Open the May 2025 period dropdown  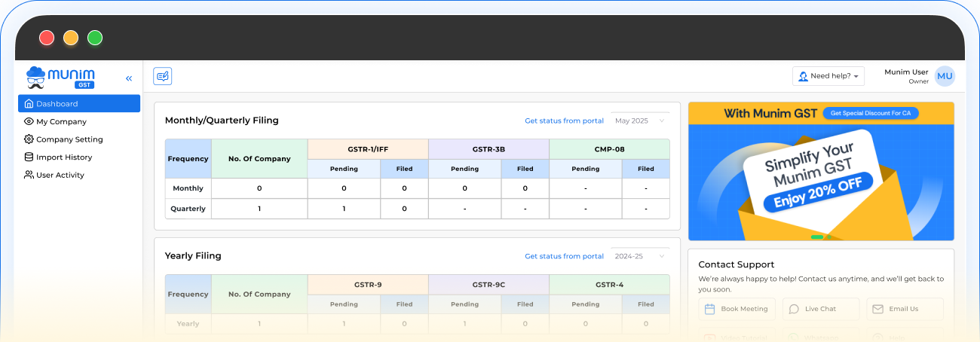[x=640, y=121]
